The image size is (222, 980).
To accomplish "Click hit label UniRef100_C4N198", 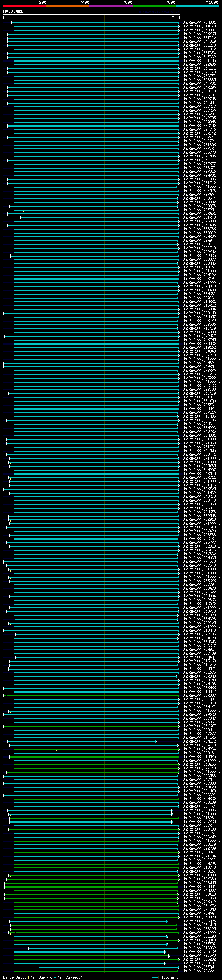I will coord(199,684).
